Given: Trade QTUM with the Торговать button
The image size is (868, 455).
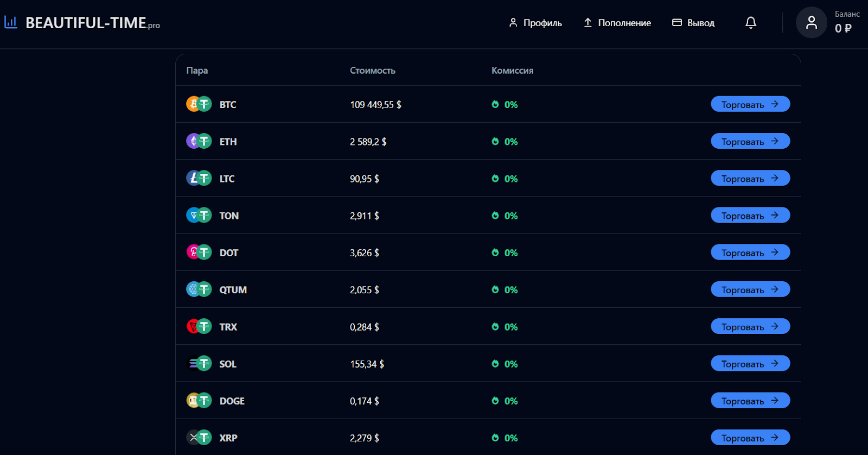Looking at the screenshot, I should tap(750, 289).
